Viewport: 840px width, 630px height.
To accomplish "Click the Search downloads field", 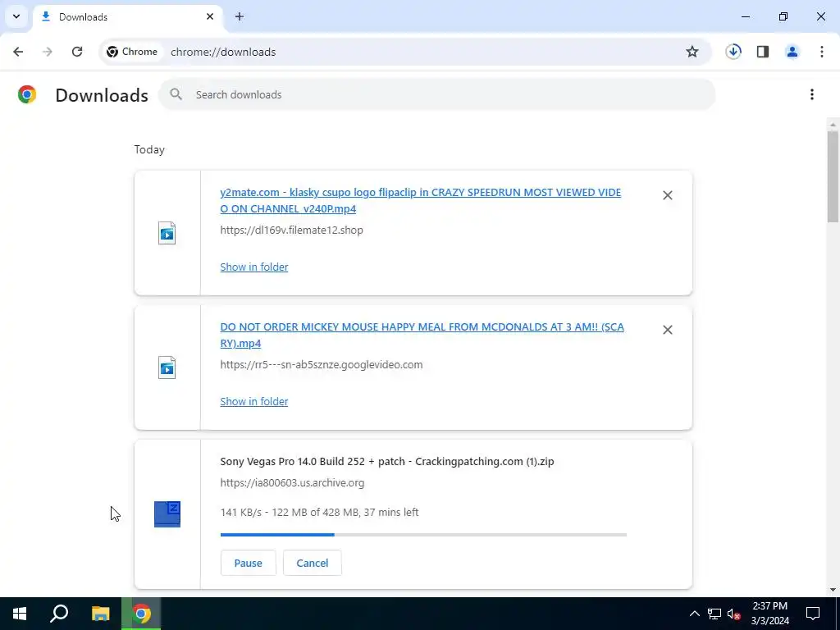I will pos(436,94).
